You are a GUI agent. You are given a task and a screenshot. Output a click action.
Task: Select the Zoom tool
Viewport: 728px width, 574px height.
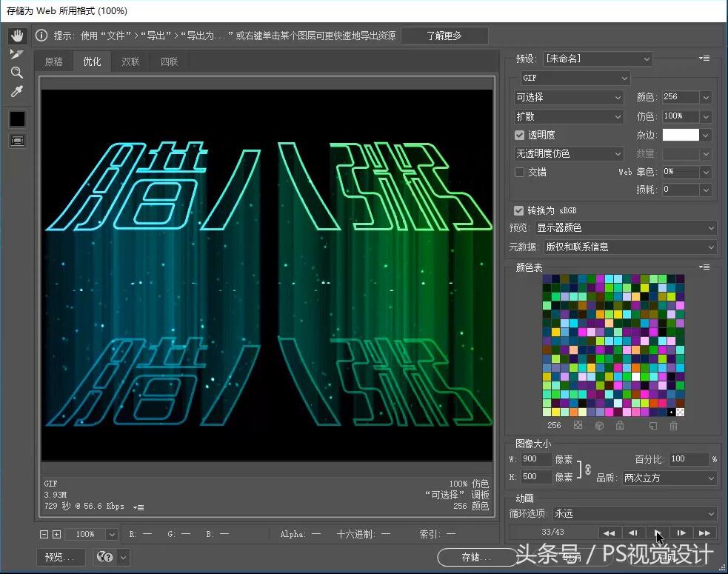pos(16,72)
